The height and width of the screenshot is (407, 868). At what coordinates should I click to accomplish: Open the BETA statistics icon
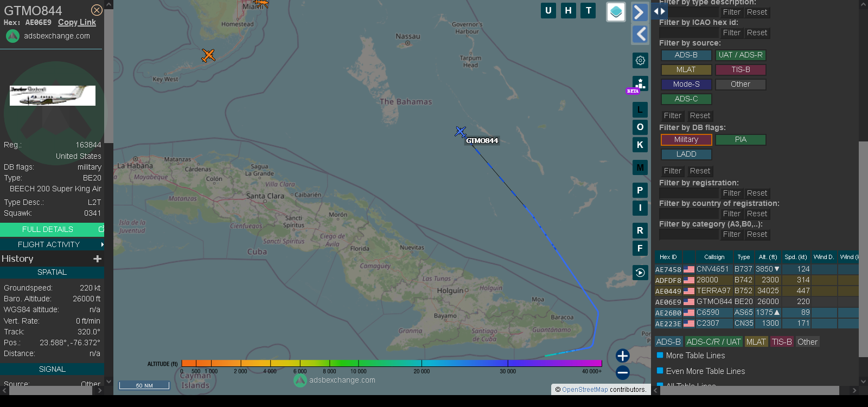(x=640, y=84)
